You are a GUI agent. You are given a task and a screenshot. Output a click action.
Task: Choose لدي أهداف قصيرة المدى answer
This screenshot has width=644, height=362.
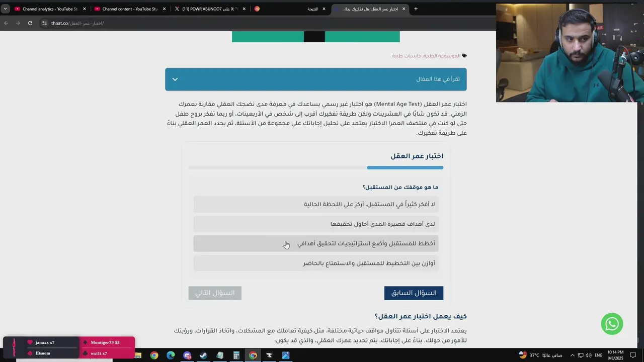tap(316, 224)
